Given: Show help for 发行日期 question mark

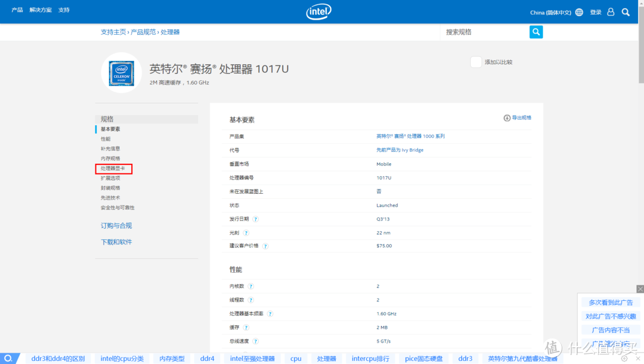Looking at the screenshot, I should click(x=255, y=219).
